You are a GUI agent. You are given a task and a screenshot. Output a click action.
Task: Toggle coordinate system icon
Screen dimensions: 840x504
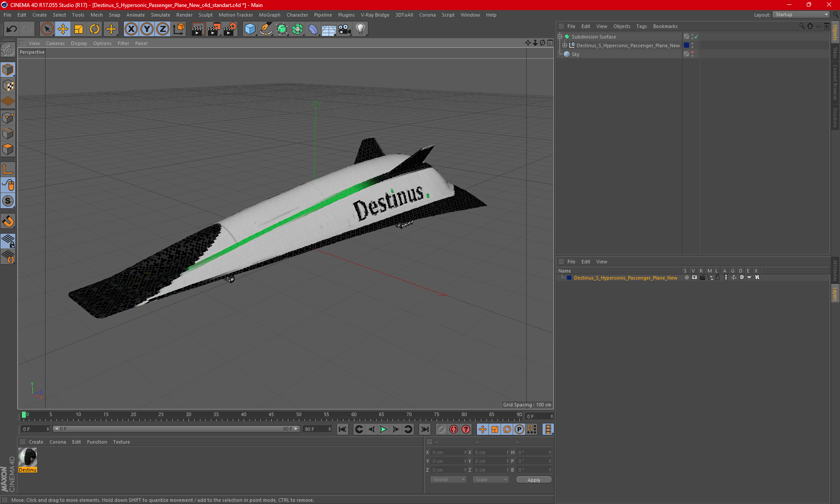[x=178, y=29]
